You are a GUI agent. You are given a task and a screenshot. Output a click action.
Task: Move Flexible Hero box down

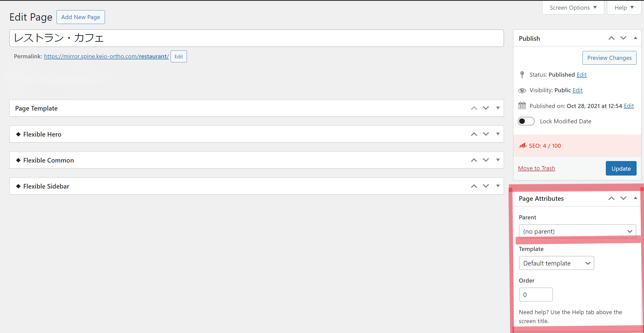click(x=486, y=134)
